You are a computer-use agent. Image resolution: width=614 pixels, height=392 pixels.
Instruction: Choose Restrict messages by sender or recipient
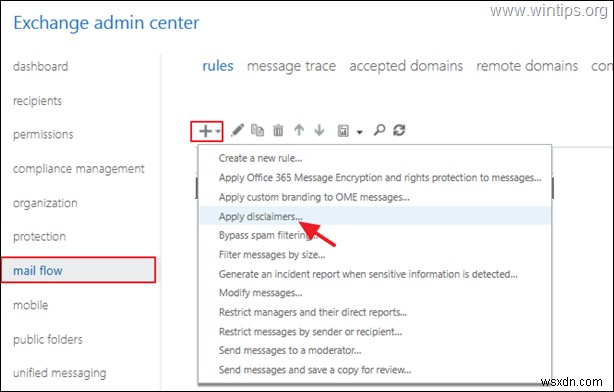[310, 332]
